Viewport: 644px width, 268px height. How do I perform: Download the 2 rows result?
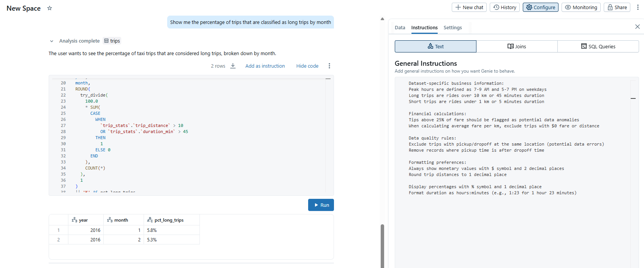point(233,66)
